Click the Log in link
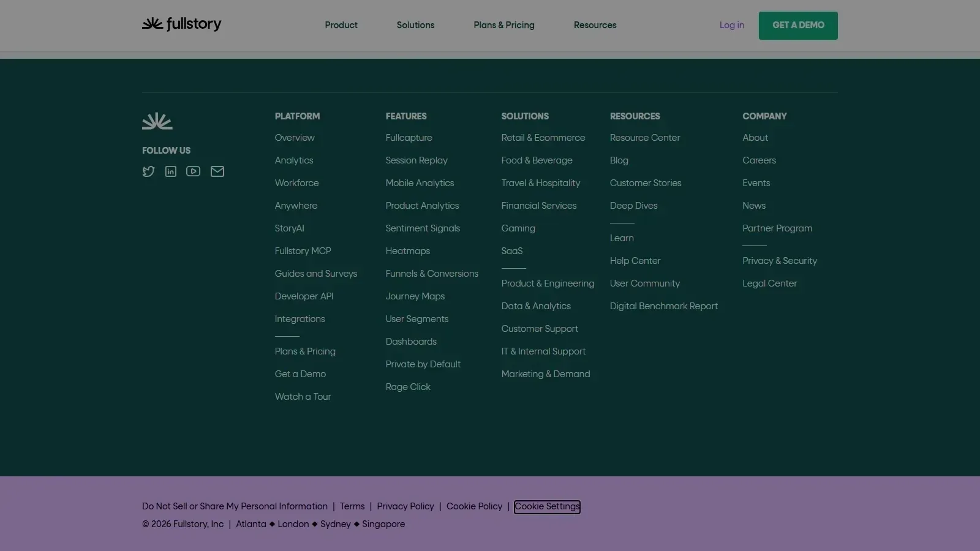This screenshot has height=551, width=980. point(732,25)
